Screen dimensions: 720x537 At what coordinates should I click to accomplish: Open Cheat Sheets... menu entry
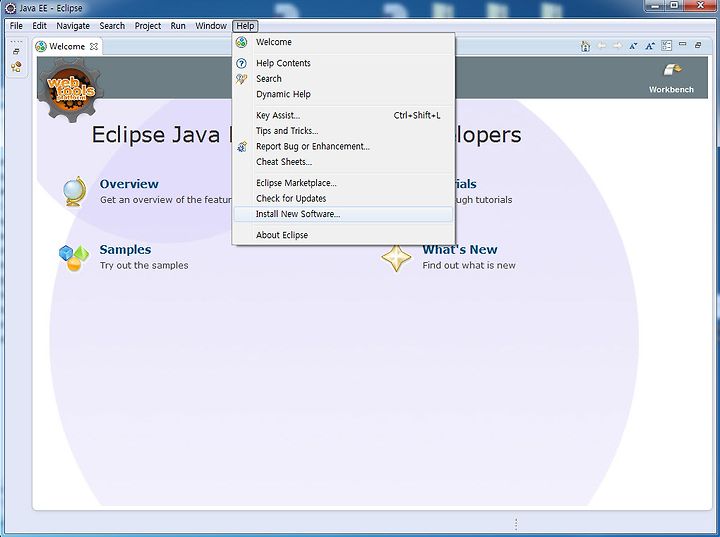point(343,162)
